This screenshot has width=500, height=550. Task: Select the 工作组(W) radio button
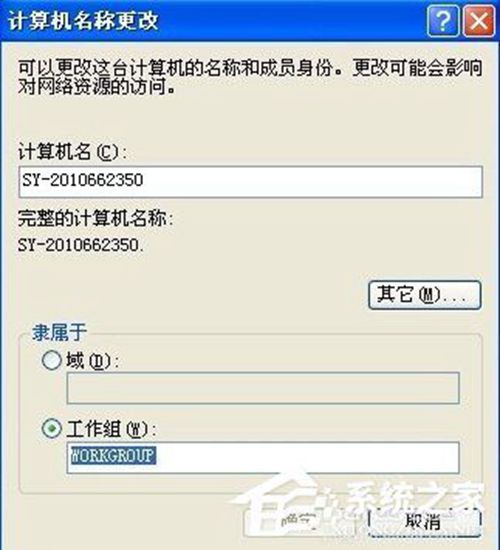pos(51,428)
